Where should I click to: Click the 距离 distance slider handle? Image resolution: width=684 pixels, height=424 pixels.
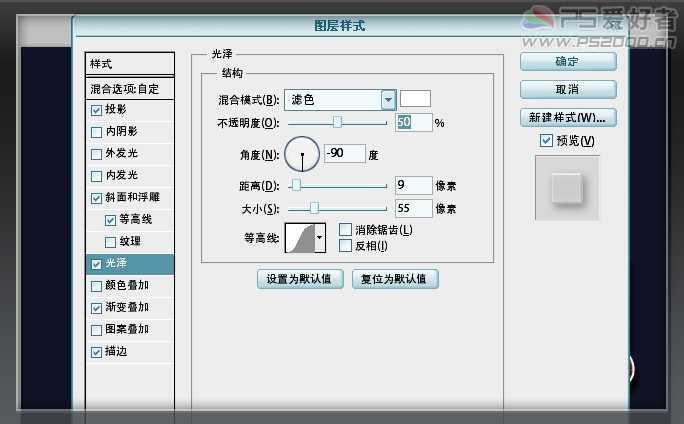tap(296, 185)
